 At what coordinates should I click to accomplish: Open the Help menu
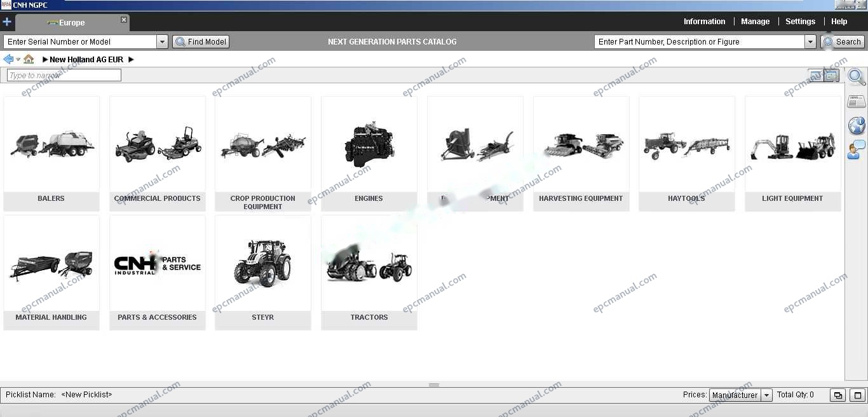tap(839, 22)
